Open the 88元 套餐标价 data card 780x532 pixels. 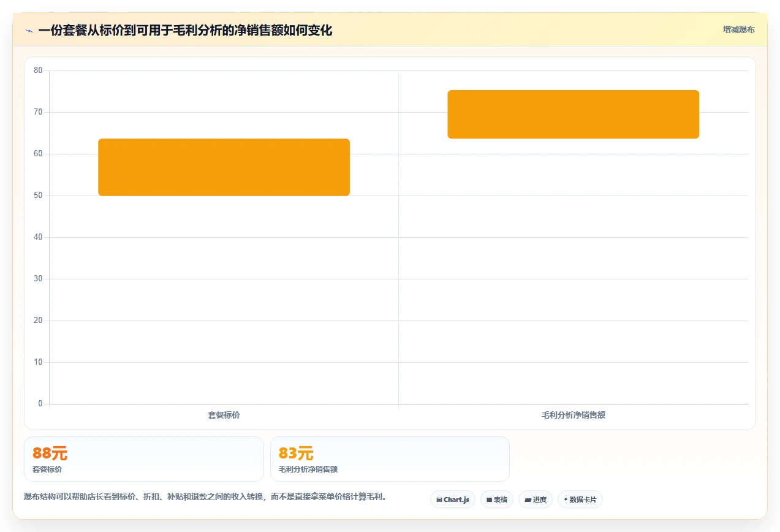click(144, 459)
